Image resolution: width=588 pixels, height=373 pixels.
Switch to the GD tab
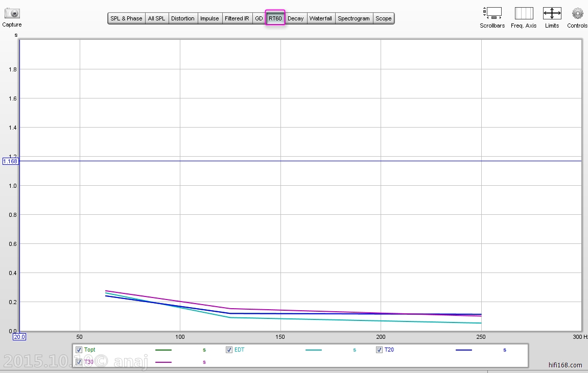click(259, 18)
